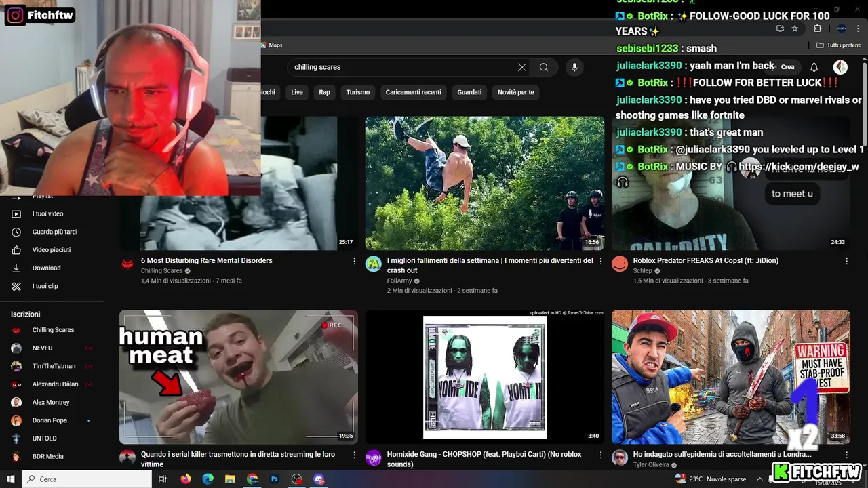Open Homixide Gang album cover thumbnail
Viewport: 868px width, 488px height.
[x=485, y=377]
